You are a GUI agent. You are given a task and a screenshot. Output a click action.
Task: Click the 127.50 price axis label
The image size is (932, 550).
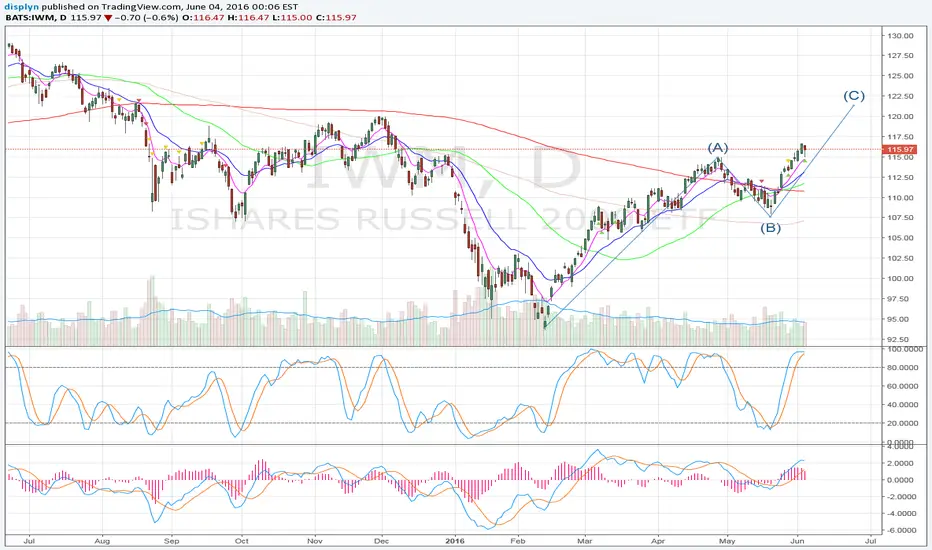tap(900, 56)
